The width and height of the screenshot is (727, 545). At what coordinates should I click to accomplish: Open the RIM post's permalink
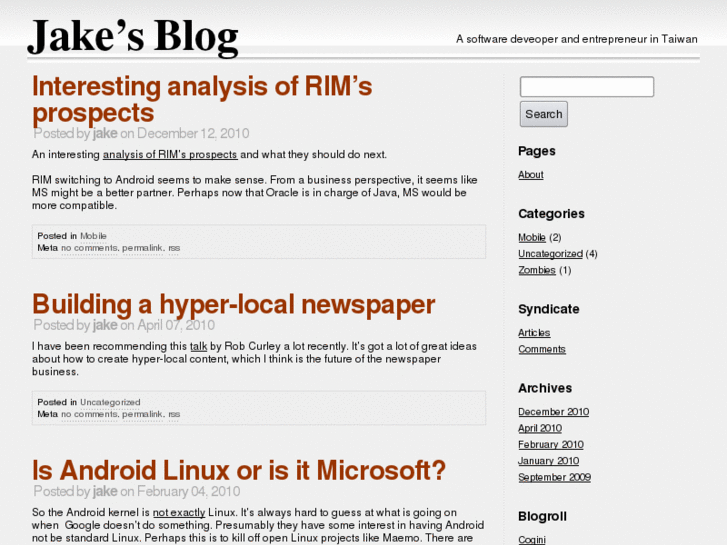143,248
